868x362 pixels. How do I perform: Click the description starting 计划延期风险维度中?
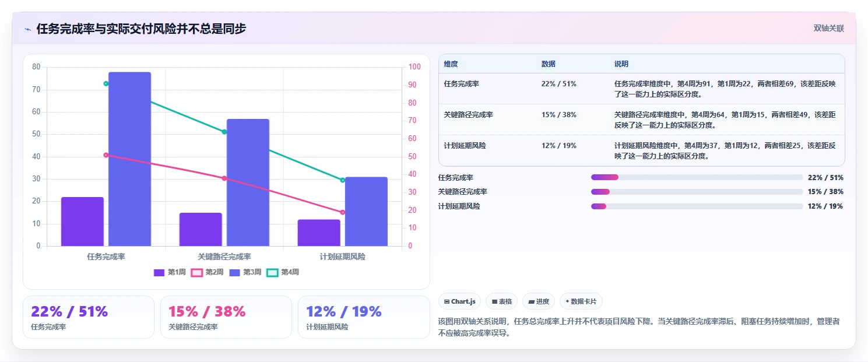(725, 150)
